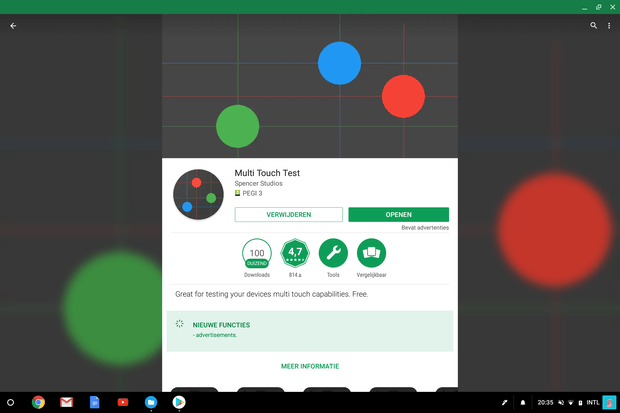The width and height of the screenshot is (620, 413).
Task: Click the Downloads label under badge
Action: [x=257, y=275]
